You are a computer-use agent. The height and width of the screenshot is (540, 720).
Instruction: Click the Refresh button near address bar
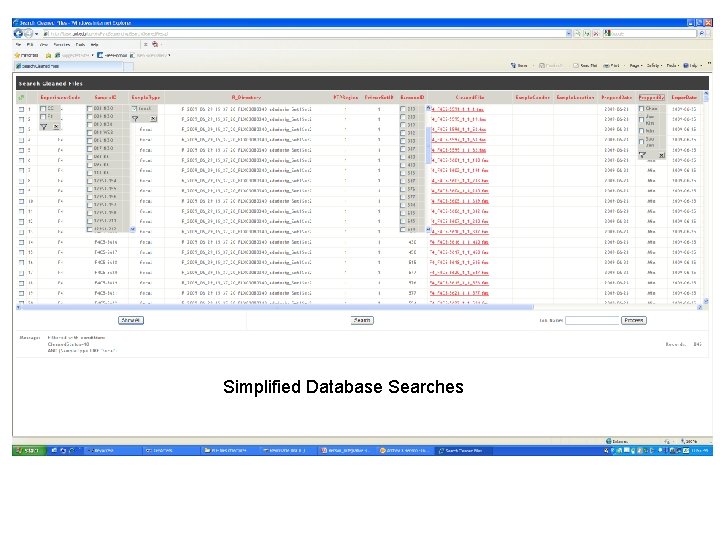[x=586, y=34]
